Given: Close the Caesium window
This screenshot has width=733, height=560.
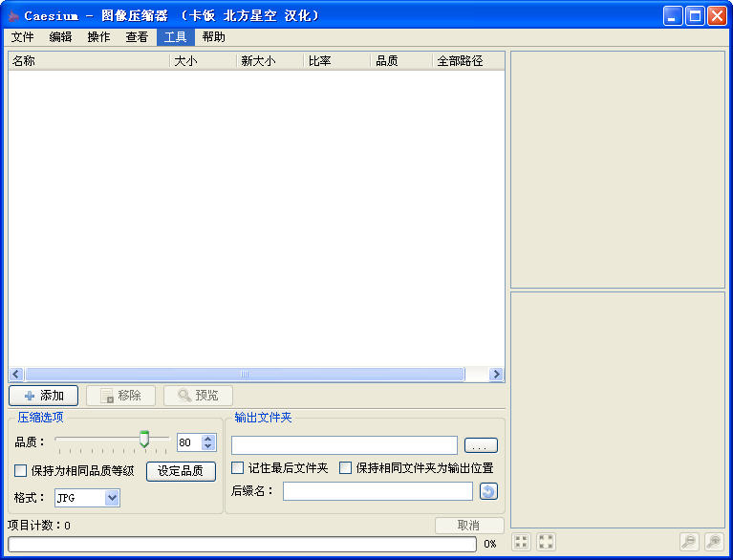Looking at the screenshot, I should coord(717,16).
